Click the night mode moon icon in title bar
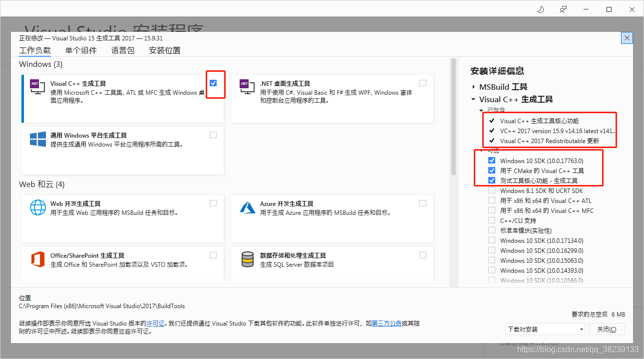This screenshot has width=644, height=359. tap(540, 9)
